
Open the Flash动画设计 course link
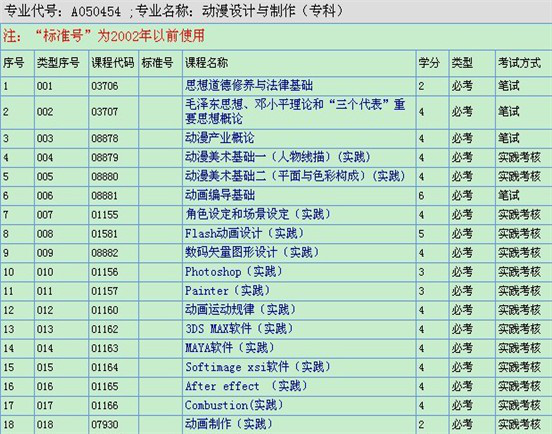pyautogui.click(x=244, y=233)
